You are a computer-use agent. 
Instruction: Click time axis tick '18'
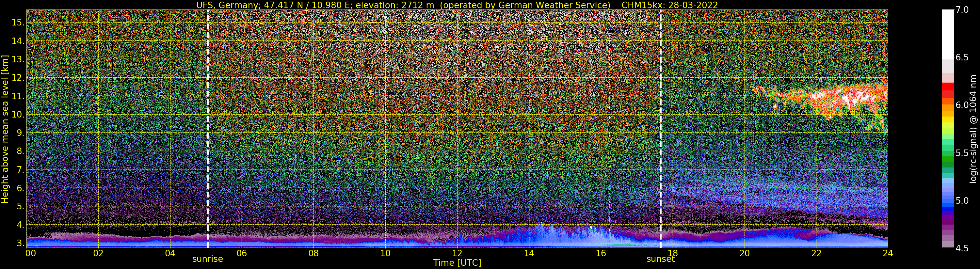pyautogui.click(x=672, y=253)
